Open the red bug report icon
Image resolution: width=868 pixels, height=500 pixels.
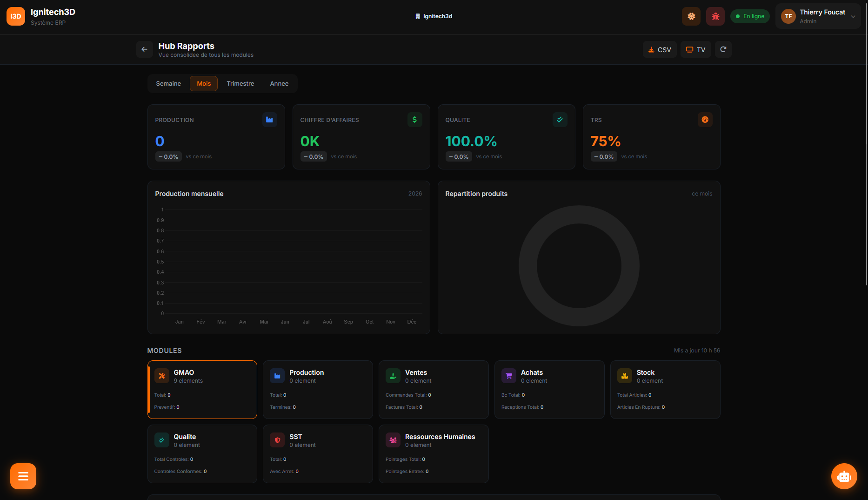click(x=715, y=16)
